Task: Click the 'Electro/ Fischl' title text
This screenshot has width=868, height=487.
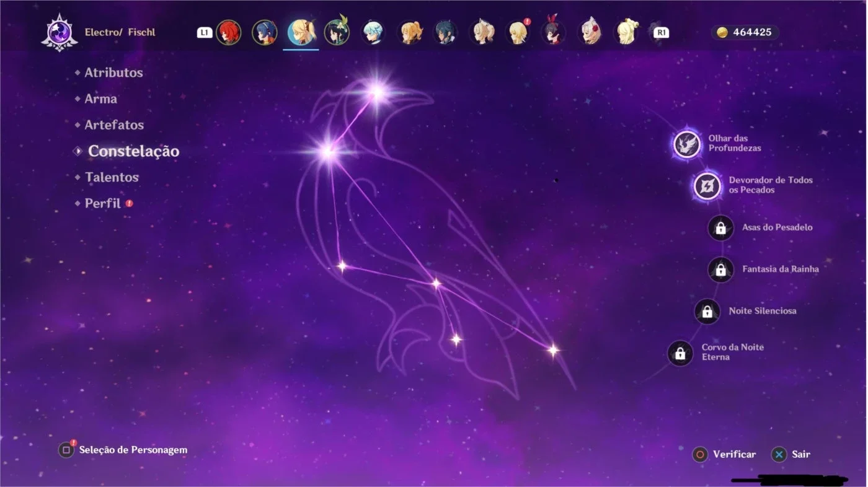Action: coord(120,32)
